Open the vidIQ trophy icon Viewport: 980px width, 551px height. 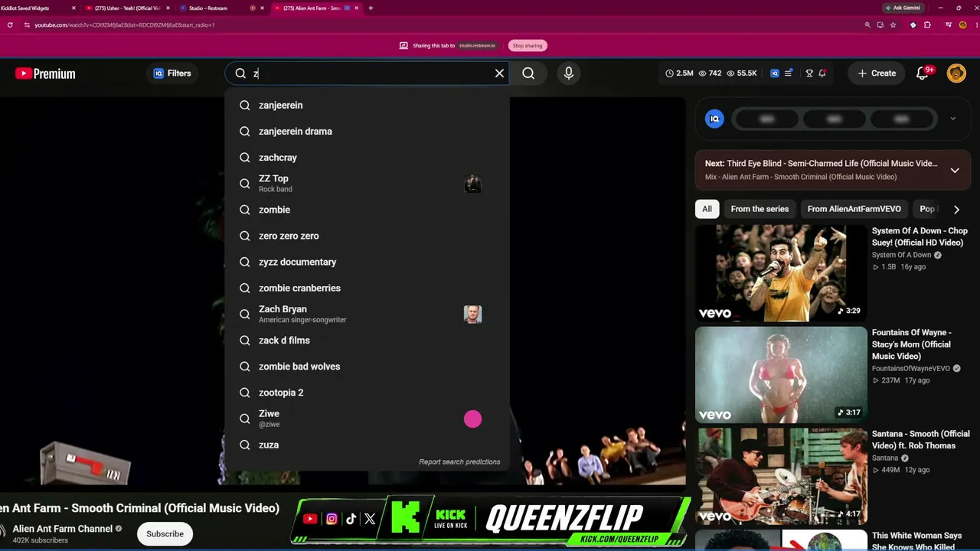[809, 73]
